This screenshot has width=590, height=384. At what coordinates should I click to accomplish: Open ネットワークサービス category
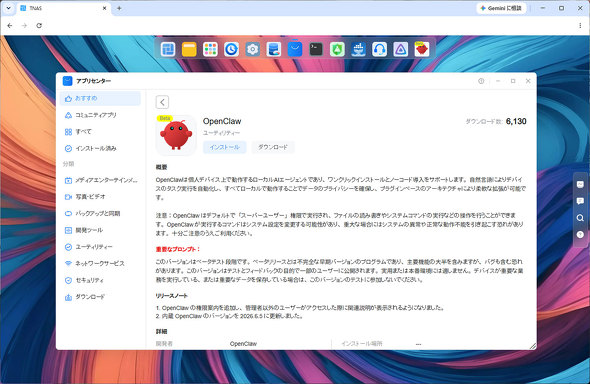(100, 264)
